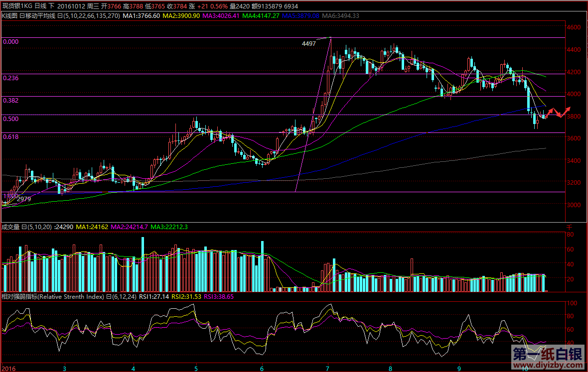Viewport: 588px width, 372px height.
Task: Click the 第一纸白银 watermark logo
Action: coord(547,354)
